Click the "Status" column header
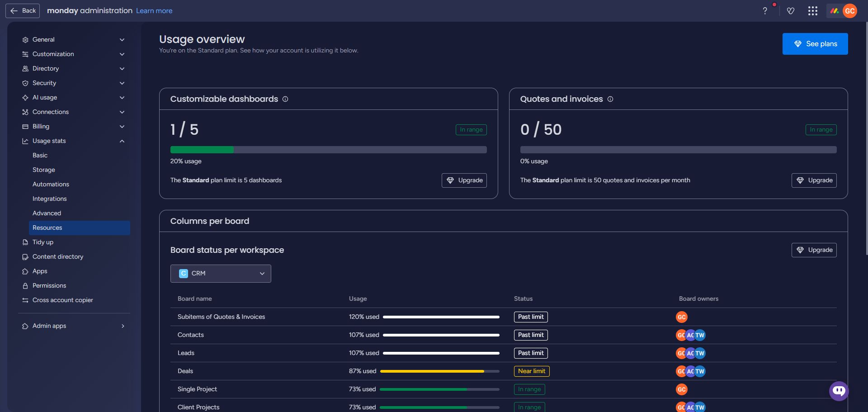Screen dimensions: 868x412 click(523, 299)
